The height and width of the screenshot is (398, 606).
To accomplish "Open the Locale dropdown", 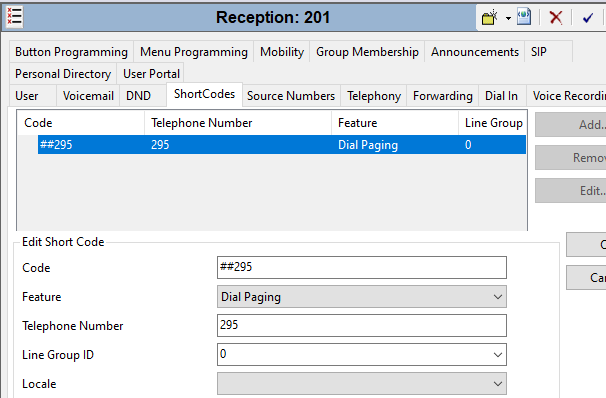I will [362, 384].
